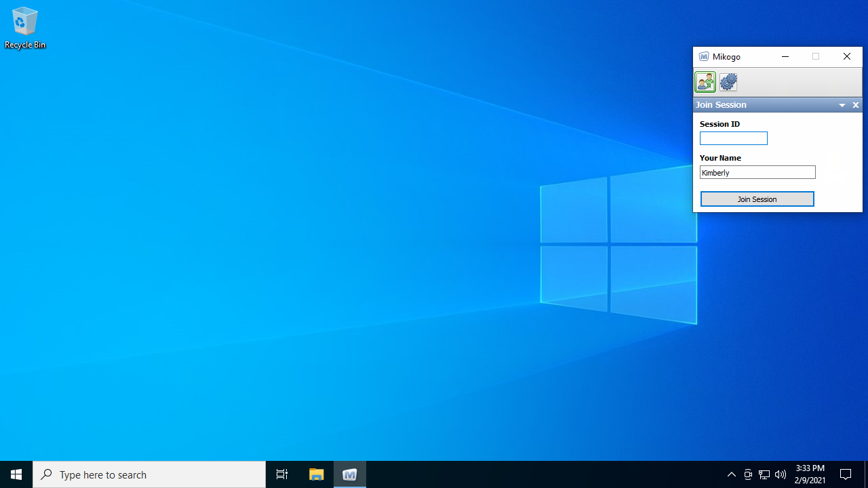Open the Recycle Bin desktop icon
Viewport: 868px width, 488px height.
pyautogui.click(x=25, y=28)
